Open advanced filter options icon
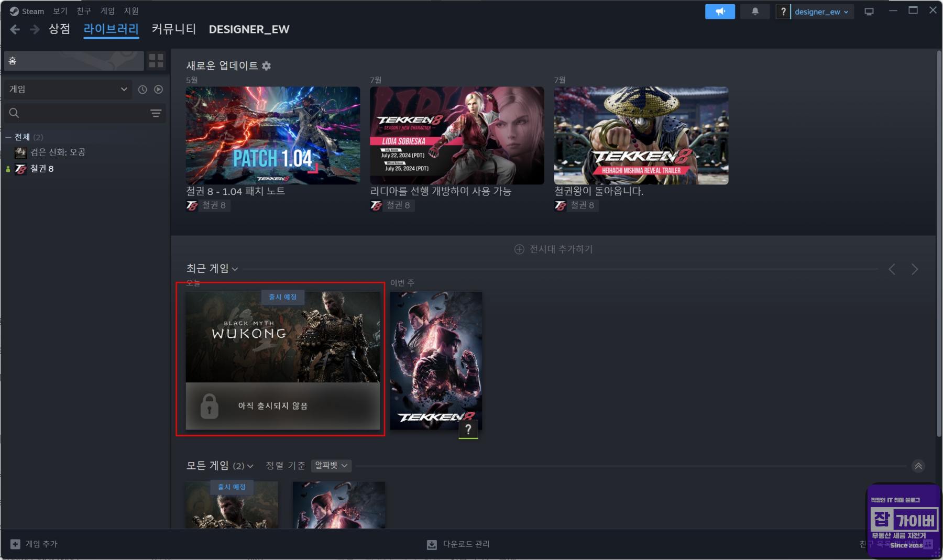 click(156, 113)
